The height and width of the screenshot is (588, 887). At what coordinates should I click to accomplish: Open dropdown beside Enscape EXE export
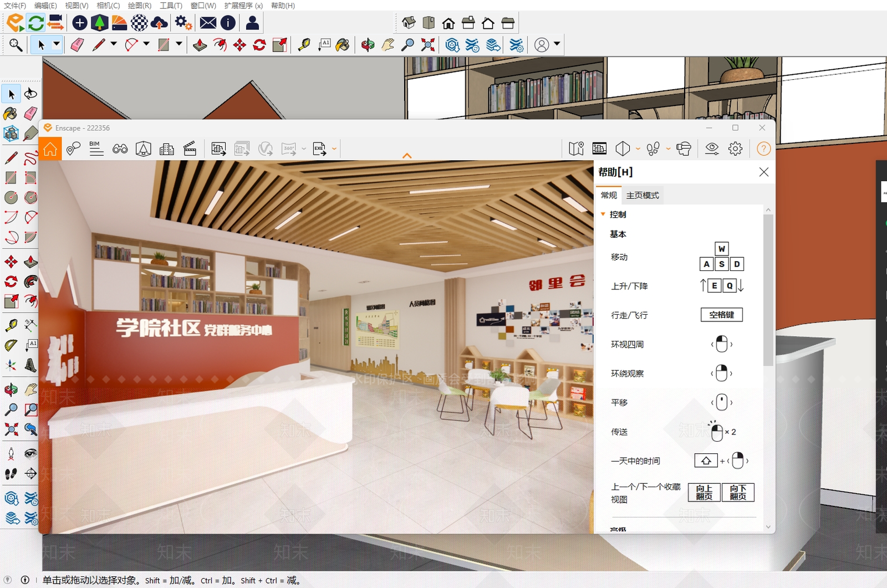[x=334, y=149]
